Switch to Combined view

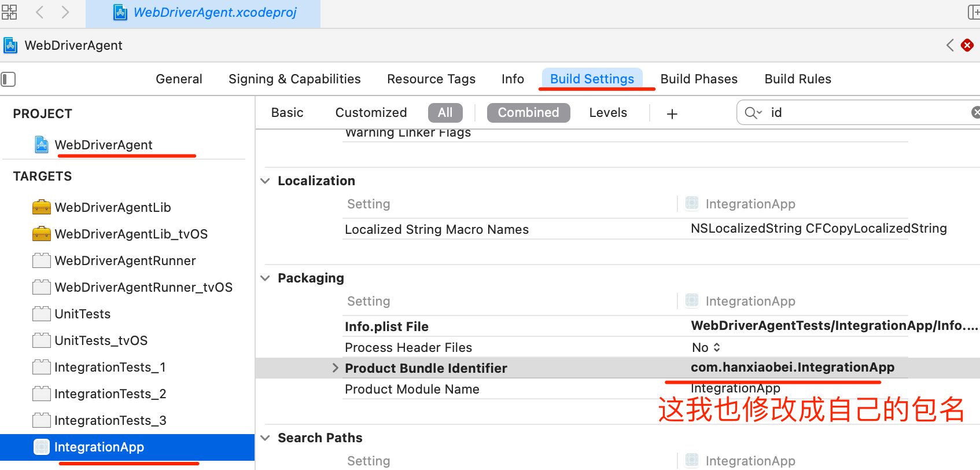tap(528, 113)
